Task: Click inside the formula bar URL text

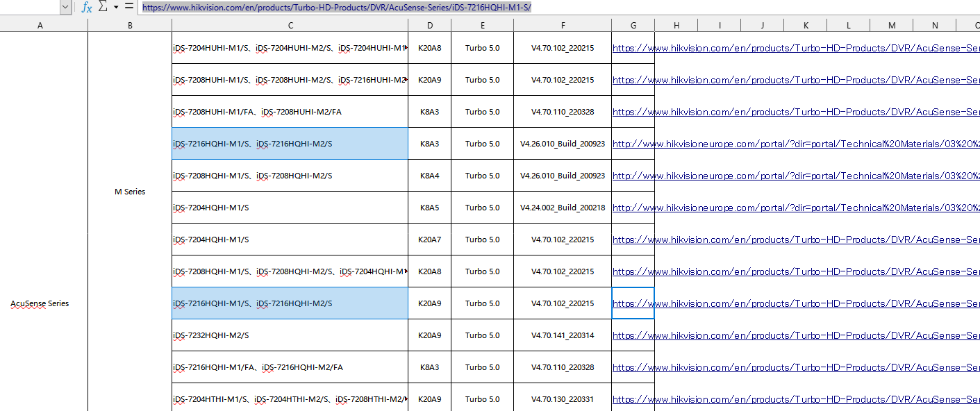Action: coord(337,7)
